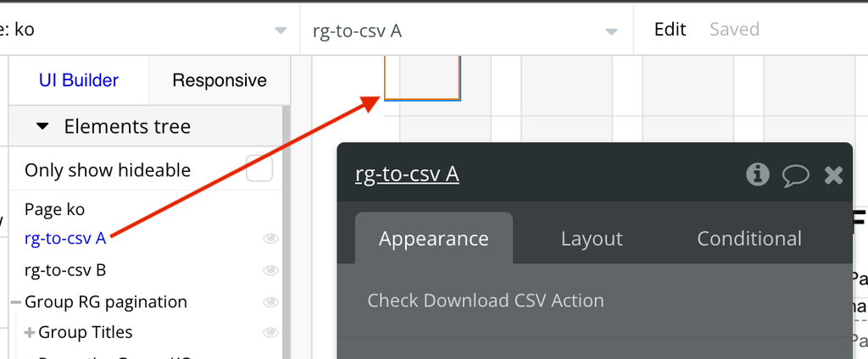Viewport: 868px width, 359px height.
Task: Switch to the Layout tab
Action: [592, 239]
